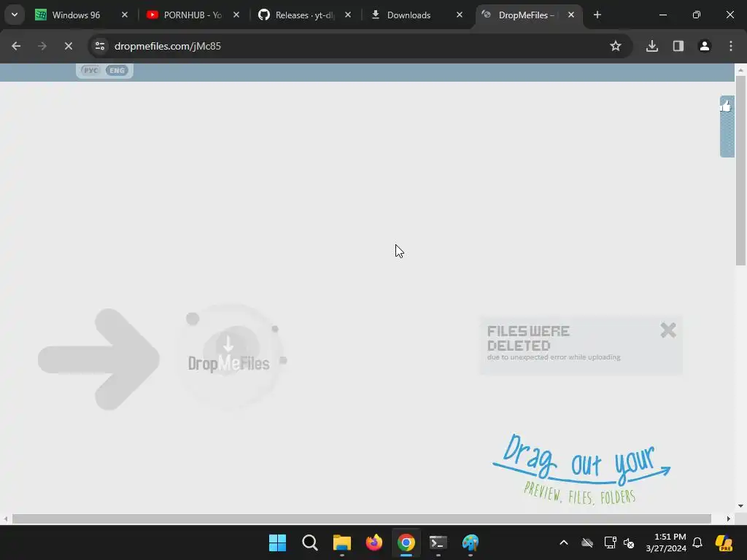Switch to the Windows 96 tab
The image size is (747, 560).
(82, 15)
